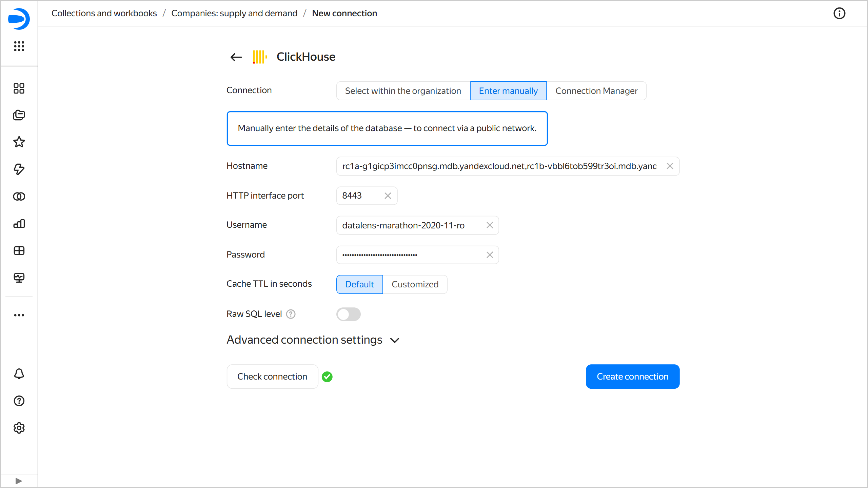Screen dimensions: 868x488
Task: Open the more options ellipsis in sidebar
Action: click(x=19, y=315)
